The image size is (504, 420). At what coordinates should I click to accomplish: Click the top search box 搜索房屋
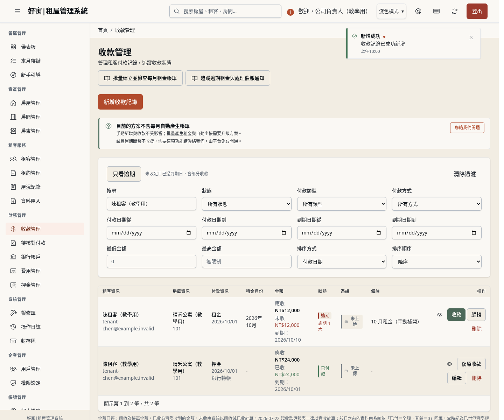click(x=225, y=11)
